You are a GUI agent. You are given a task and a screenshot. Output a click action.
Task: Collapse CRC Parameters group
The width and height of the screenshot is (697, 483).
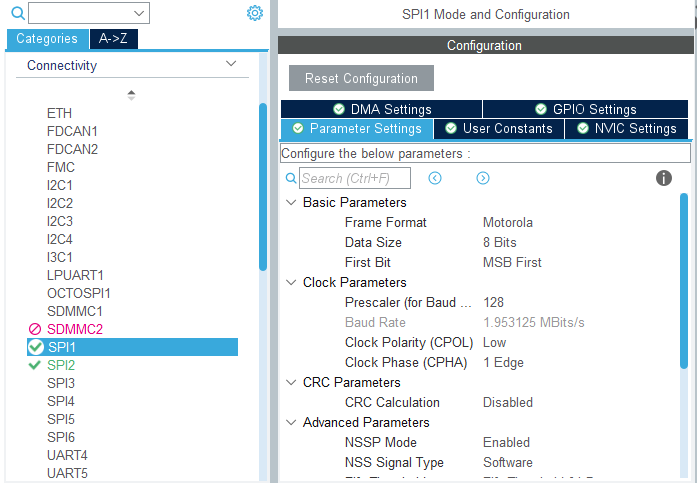(291, 383)
